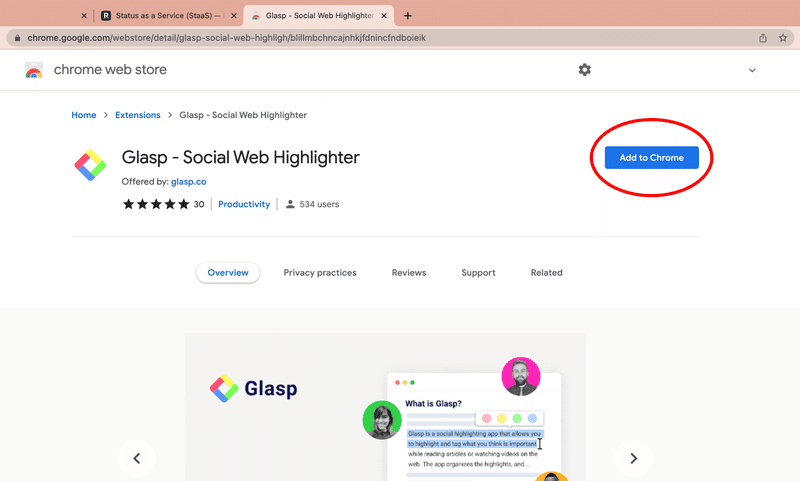Click the Chrome Web Store rainbow logo
Screen dimensions: 800x481
pyautogui.click(x=34, y=70)
